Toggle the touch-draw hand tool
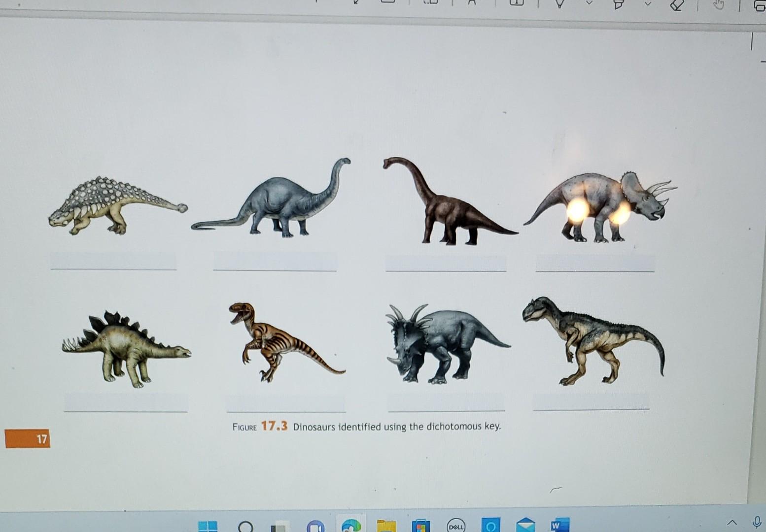Viewport: 766px width, 532px height. pyautogui.click(x=720, y=4)
